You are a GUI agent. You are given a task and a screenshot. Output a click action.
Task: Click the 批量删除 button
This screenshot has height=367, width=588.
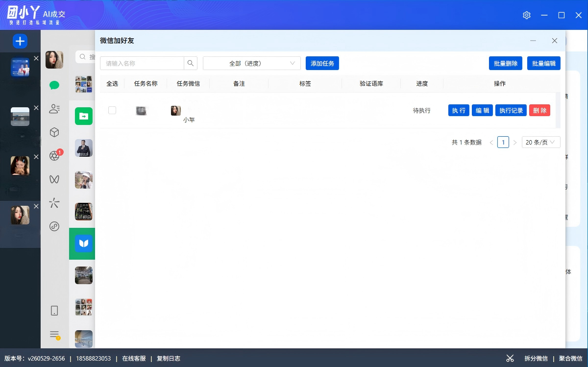506,63
